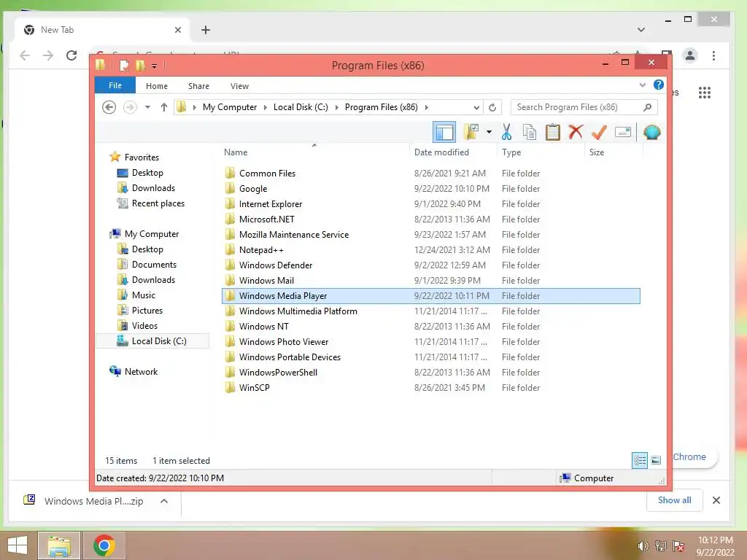The height and width of the screenshot is (560, 747).
Task: Toggle the navigation pane toolbar button
Action: tap(444, 132)
